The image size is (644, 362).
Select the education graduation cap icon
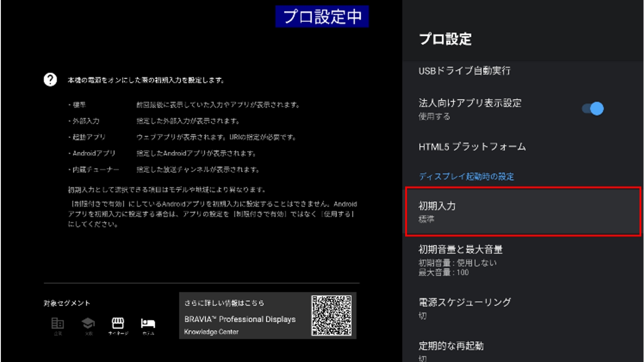pos(88,323)
